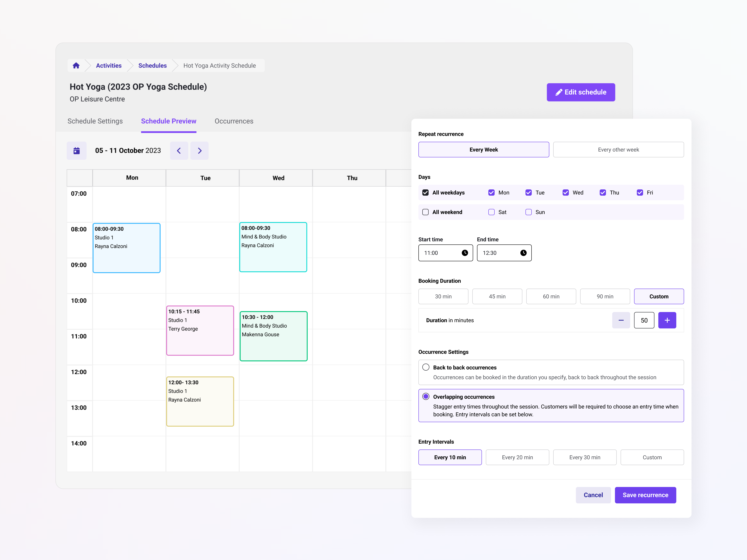Click the date range 05 - 11 October 2023

click(x=128, y=151)
